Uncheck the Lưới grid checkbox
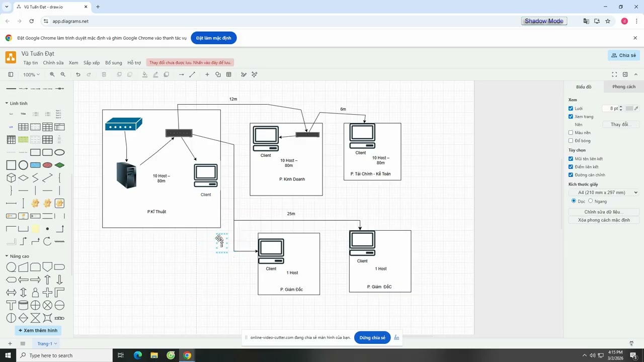 [x=571, y=109]
